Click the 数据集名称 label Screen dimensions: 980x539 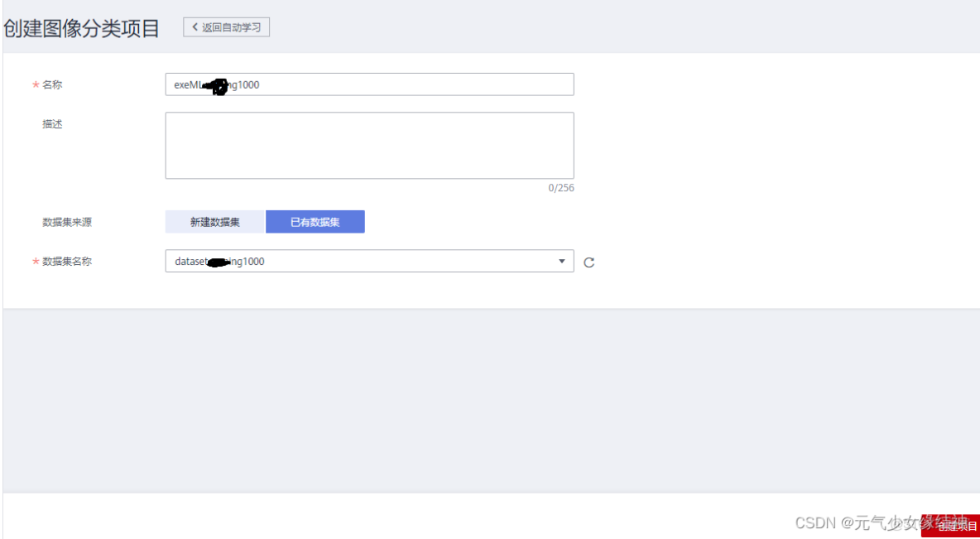coord(67,262)
